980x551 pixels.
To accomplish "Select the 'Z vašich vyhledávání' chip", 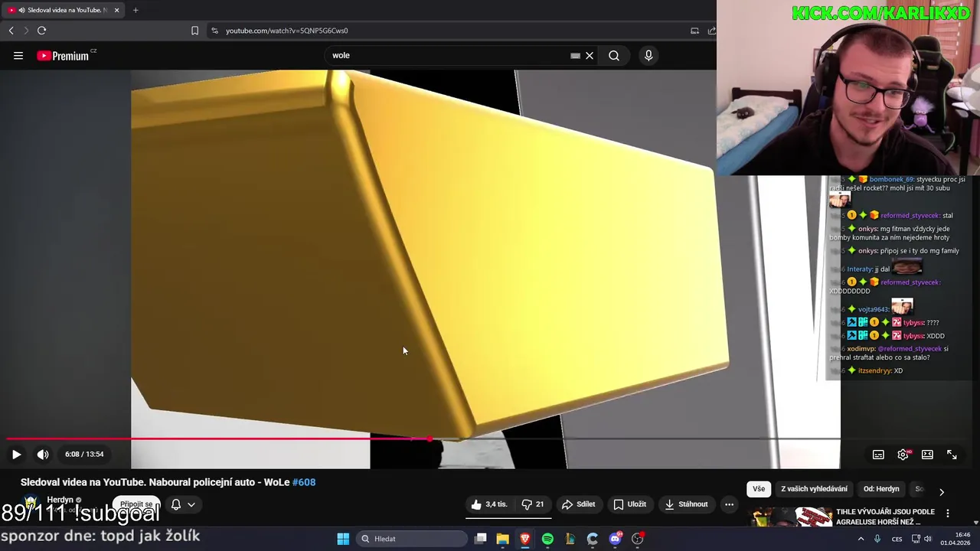I will point(814,489).
